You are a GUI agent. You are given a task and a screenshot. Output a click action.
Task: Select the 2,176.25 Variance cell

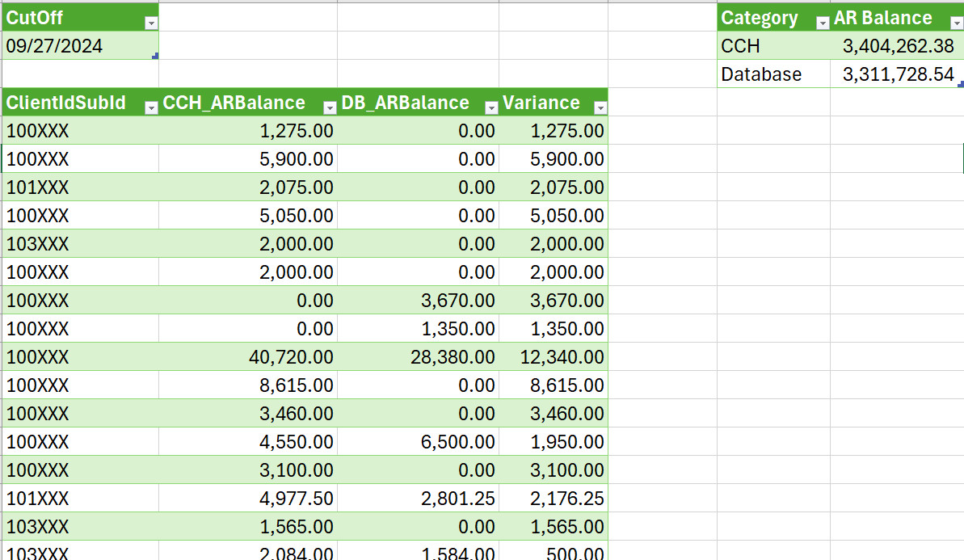tap(554, 498)
